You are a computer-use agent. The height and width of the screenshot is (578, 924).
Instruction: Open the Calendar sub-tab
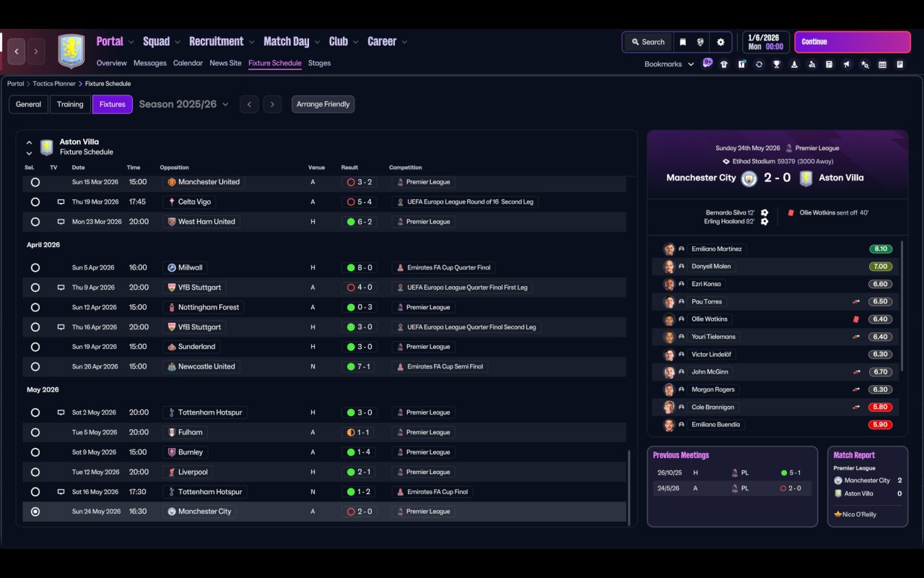click(x=188, y=63)
